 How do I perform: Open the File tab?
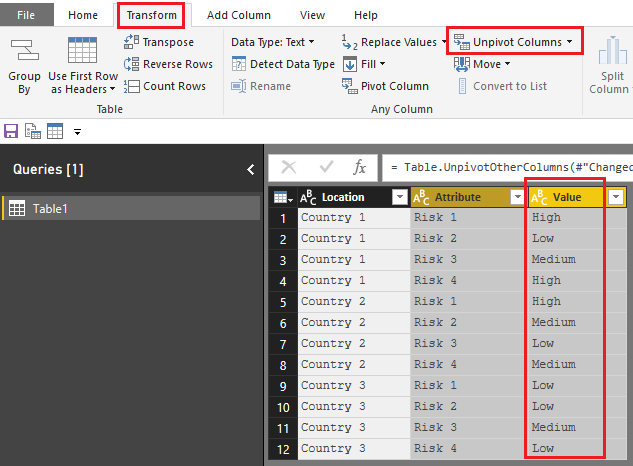[x=26, y=15]
